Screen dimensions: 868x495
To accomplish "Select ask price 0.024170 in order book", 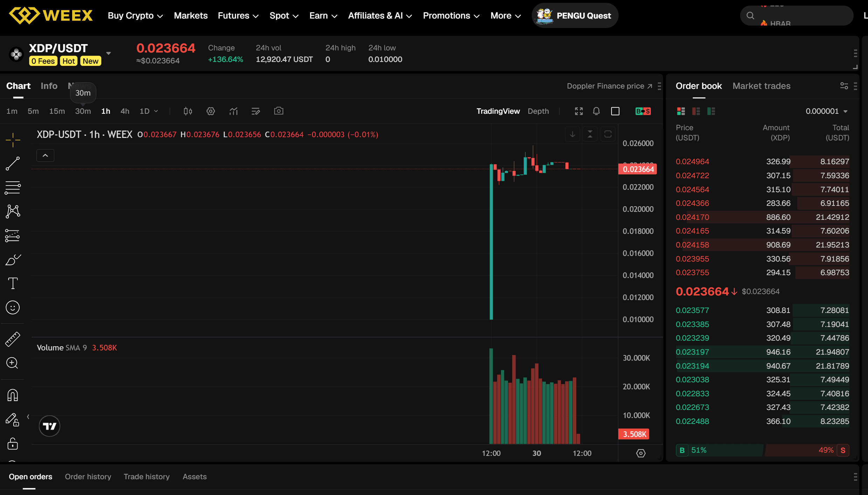I will click(693, 217).
